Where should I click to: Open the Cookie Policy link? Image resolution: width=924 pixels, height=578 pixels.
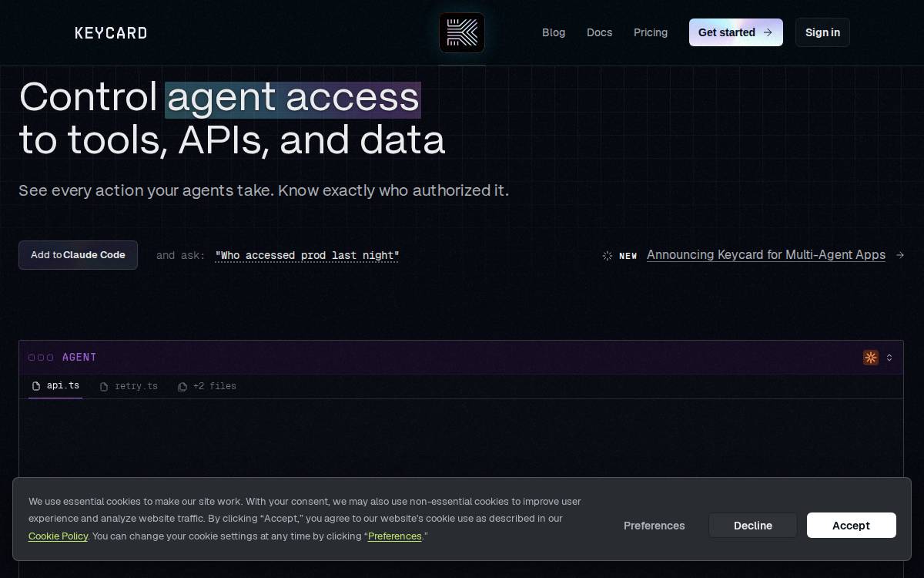pyautogui.click(x=59, y=536)
